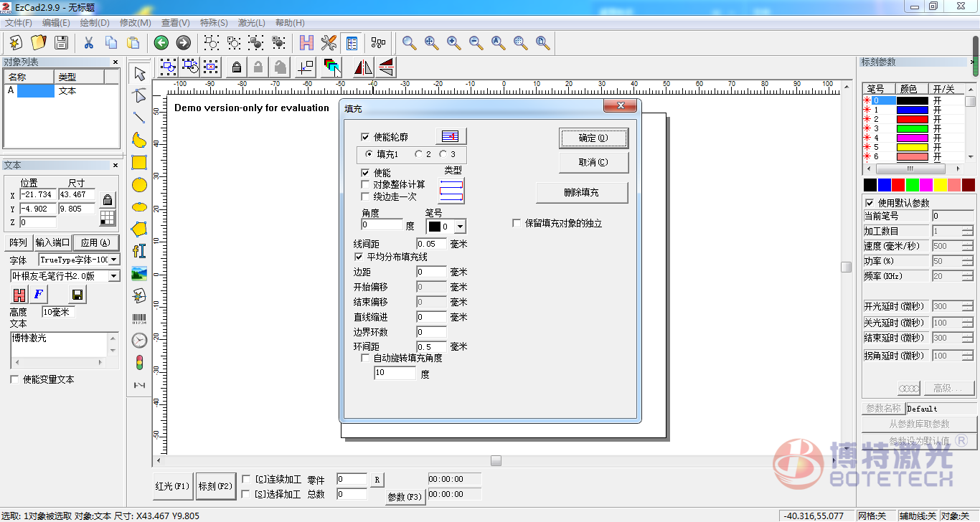Click the Hatch fill icon in toolbar

307,42
